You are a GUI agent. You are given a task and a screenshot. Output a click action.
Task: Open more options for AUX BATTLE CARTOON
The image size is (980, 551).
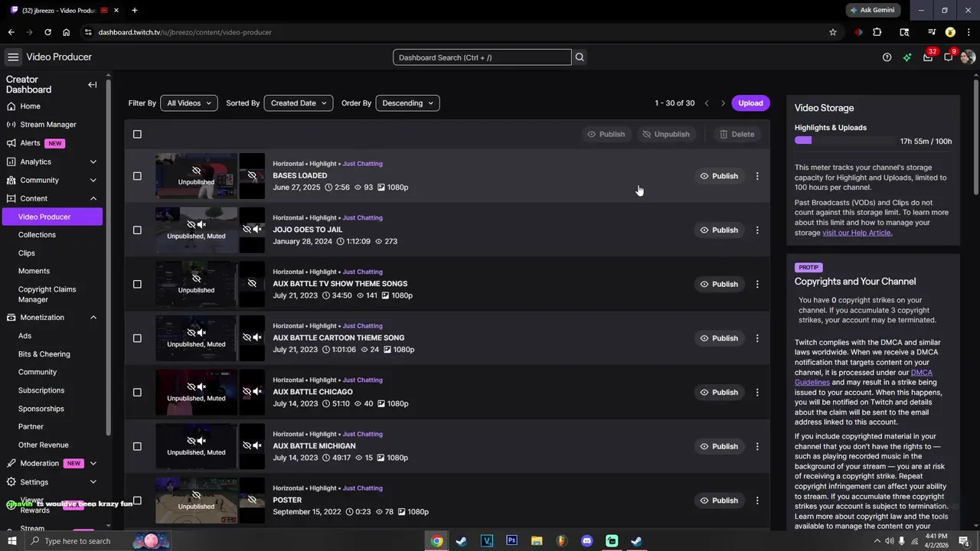pyautogui.click(x=757, y=338)
